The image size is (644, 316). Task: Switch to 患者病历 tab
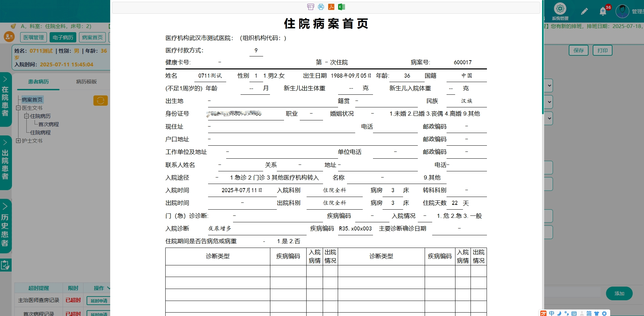38,82
